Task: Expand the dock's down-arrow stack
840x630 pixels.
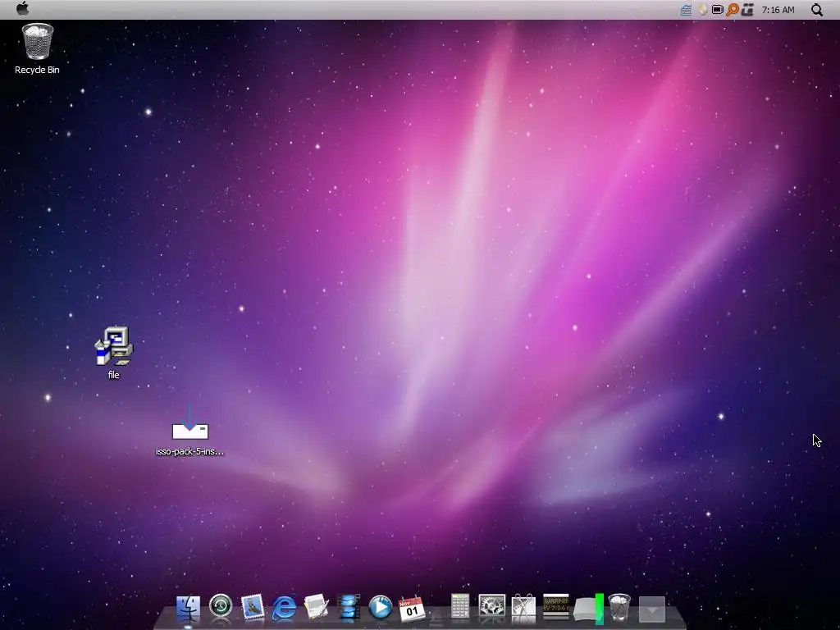Action: pos(652,609)
